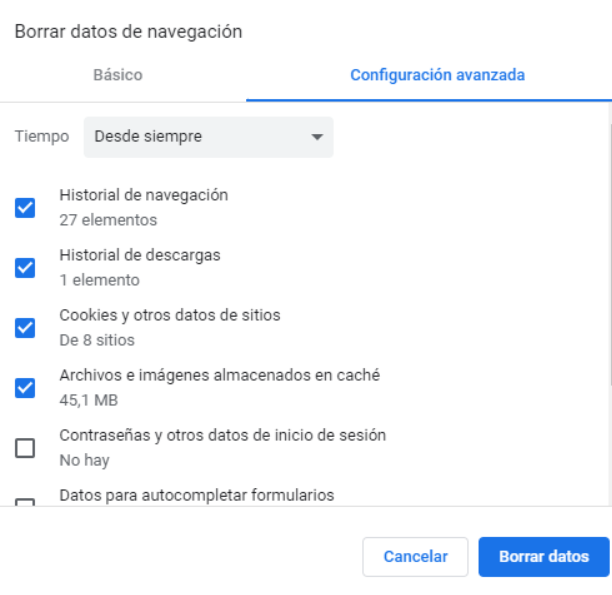The image size is (612, 595).
Task: Select the Configuración avanzada tab
Action: [437, 75]
